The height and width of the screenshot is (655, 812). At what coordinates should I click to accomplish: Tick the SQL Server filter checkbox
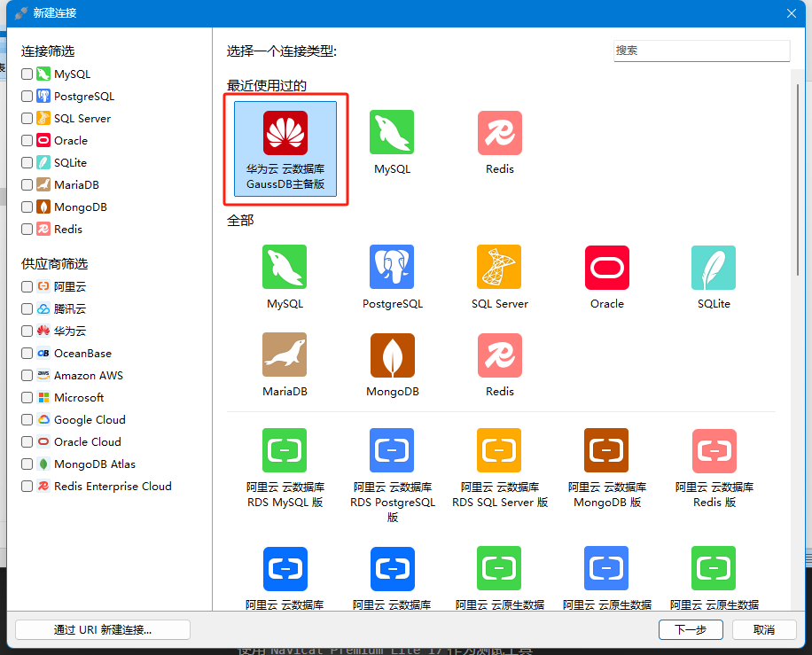27,118
